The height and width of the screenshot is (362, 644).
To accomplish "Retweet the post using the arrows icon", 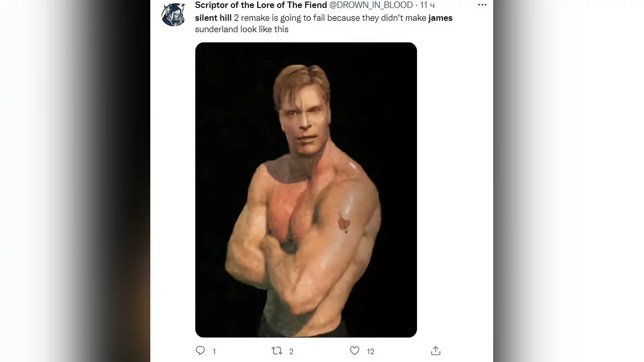I will click(277, 351).
